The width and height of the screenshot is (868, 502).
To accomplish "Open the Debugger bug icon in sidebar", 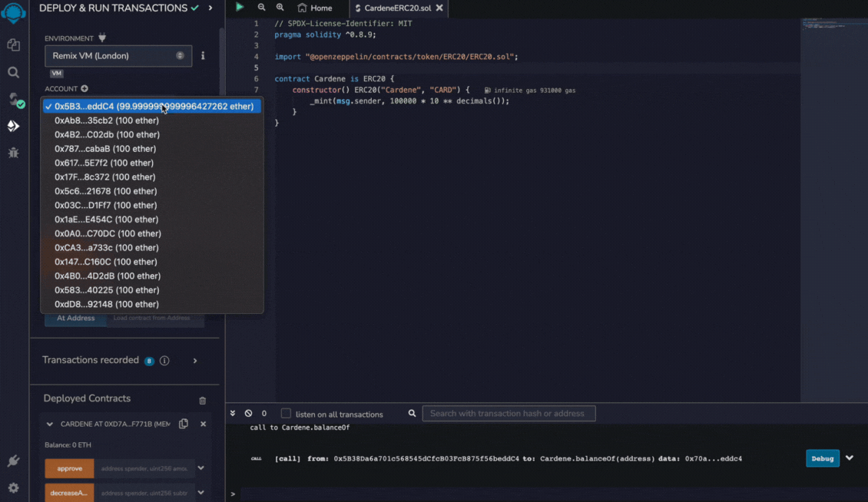I will point(13,153).
